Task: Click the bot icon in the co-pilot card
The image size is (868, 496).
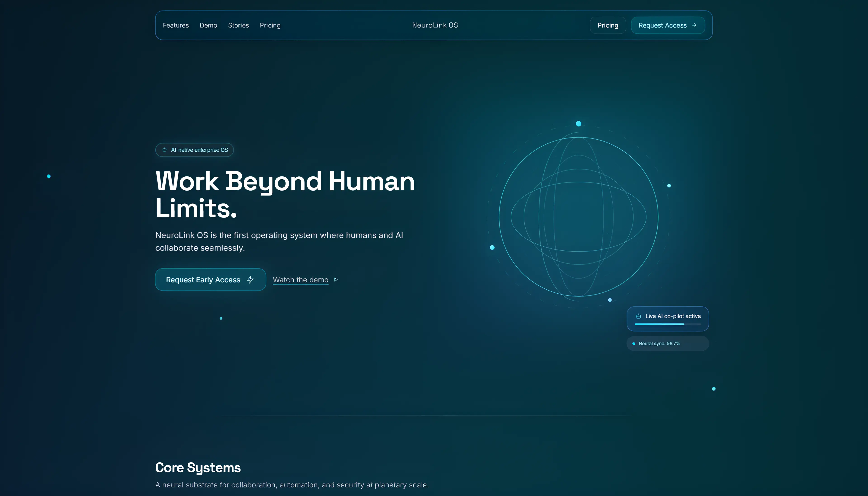Action: click(x=638, y=316)
